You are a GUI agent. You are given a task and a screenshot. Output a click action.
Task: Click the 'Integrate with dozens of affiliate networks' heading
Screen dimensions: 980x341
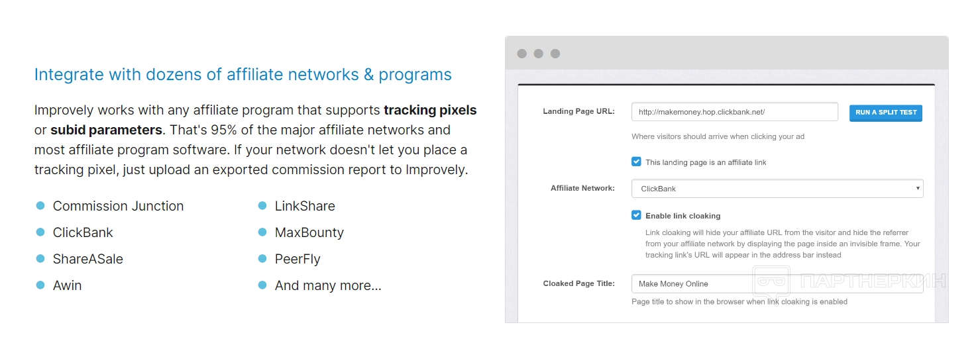243,74
